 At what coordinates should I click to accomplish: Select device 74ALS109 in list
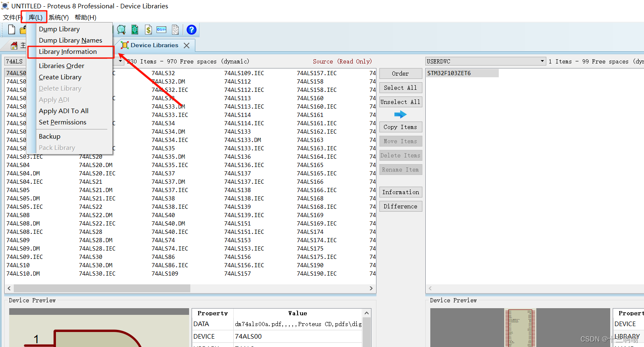tap(165, 274)
